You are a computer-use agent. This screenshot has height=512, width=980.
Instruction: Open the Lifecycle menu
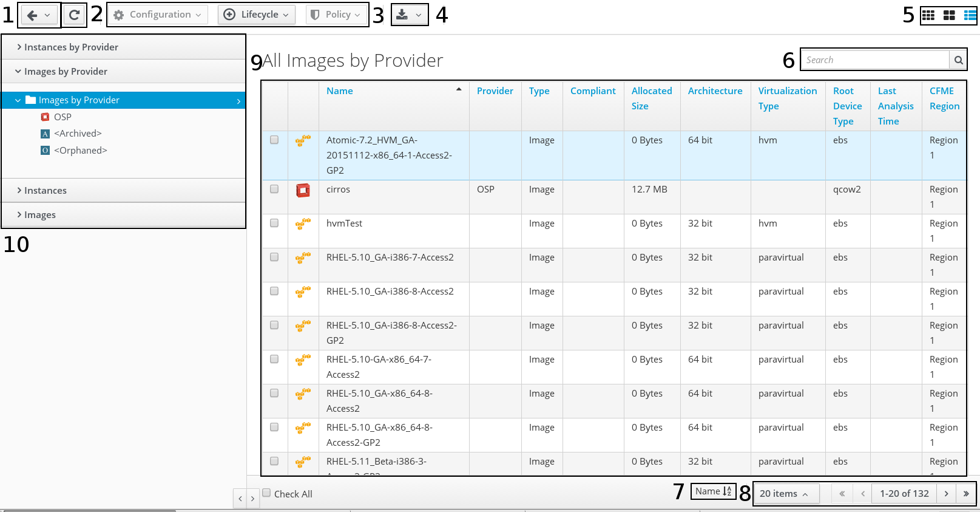[257, 15]
